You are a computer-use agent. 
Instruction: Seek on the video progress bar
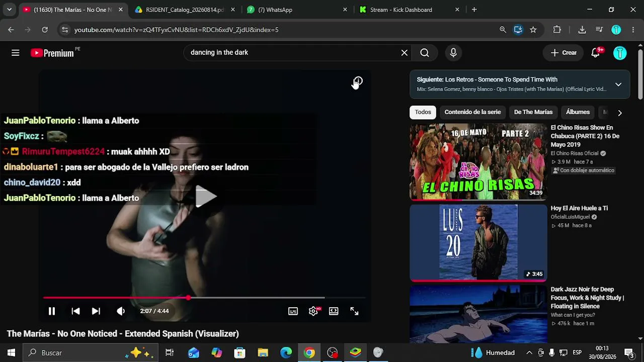pos(204,298)
